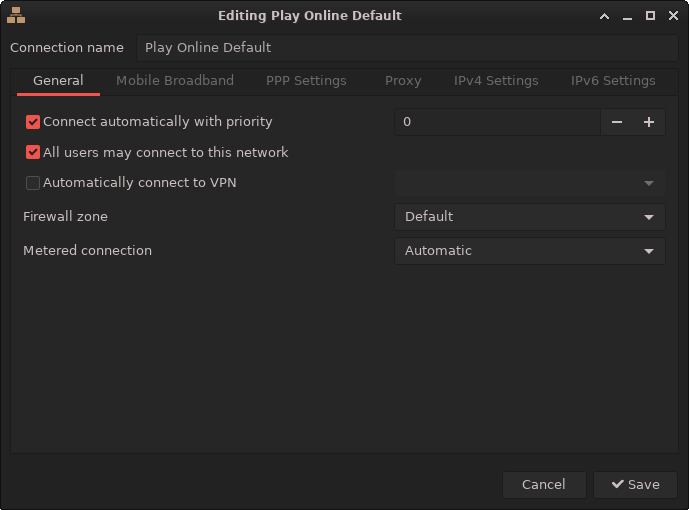This screenshot has width=689, height=510.
Task: Switch to the Mobile Broadband tab
Action: pyautogui.click(x=175, y=81)
